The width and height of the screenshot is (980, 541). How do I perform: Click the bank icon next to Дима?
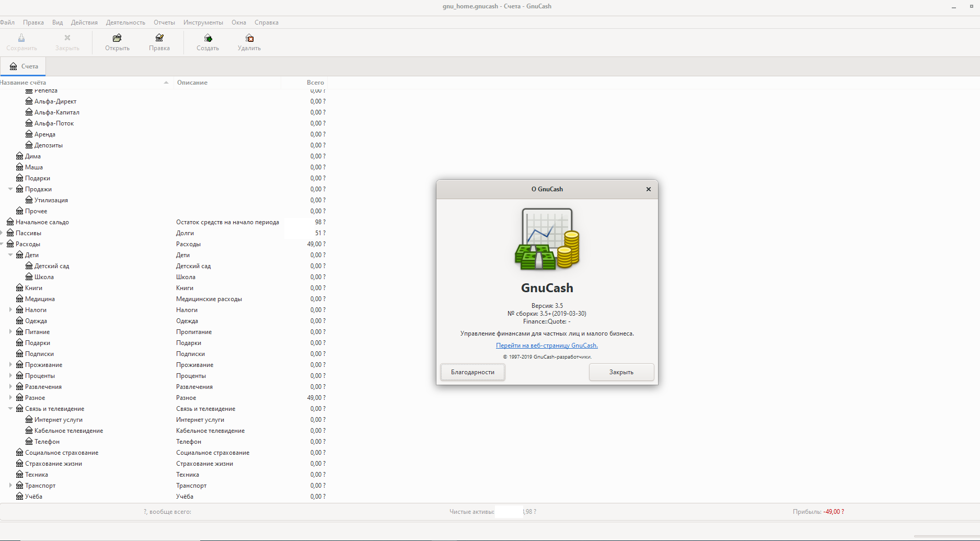coord(20,156)
